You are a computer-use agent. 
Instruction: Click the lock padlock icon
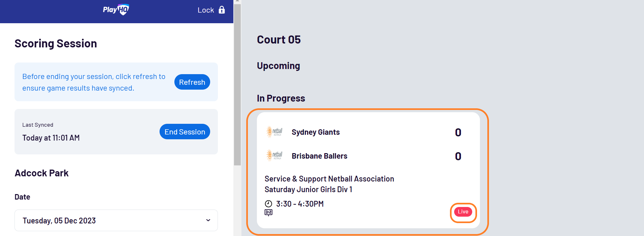coord(222,10)
